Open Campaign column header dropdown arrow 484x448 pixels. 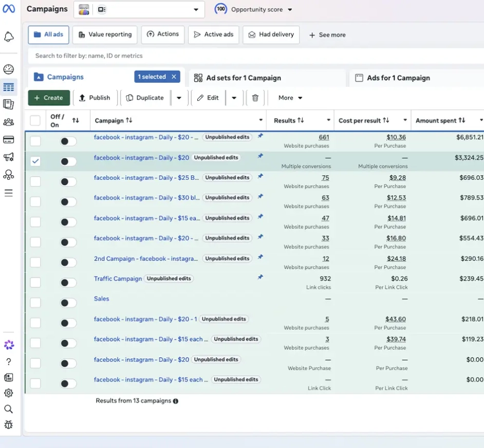point(261,120)
